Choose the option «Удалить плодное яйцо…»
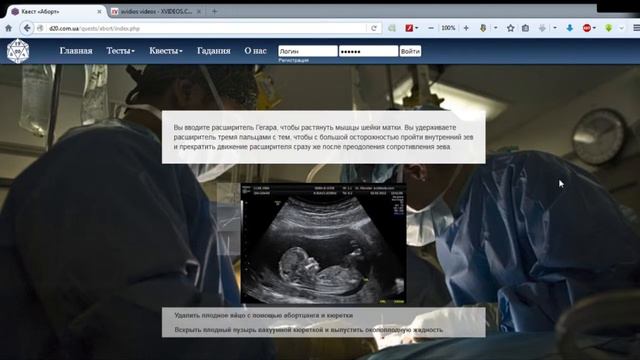 pos(264,316)
